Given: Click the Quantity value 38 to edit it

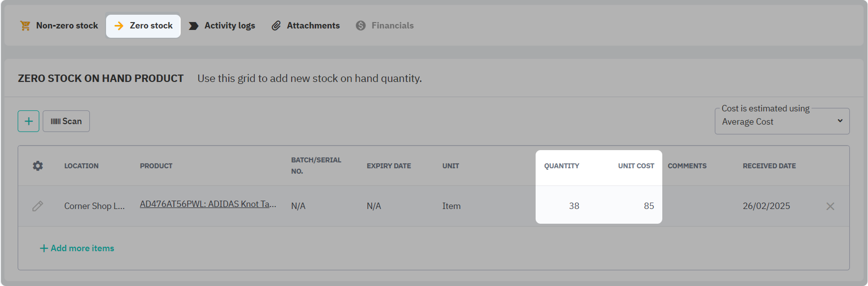Looking at the screenshot, I should [x=574, y=206].
